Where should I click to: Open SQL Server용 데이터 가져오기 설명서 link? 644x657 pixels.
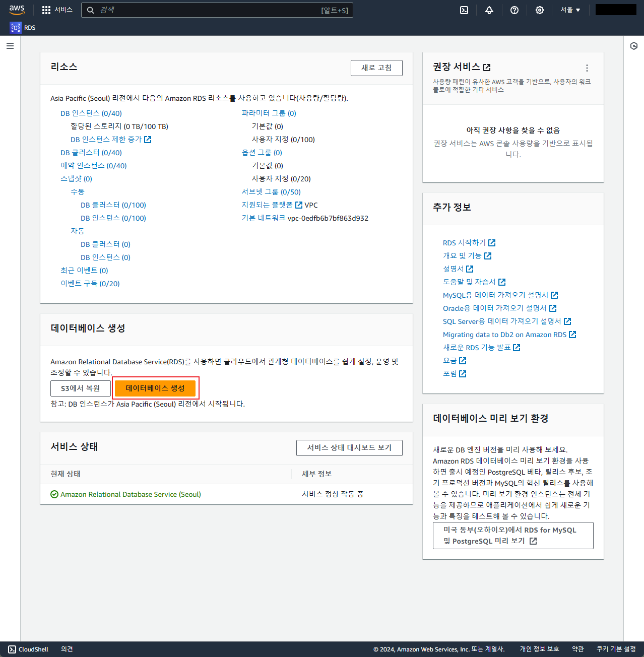click(502, 321)
